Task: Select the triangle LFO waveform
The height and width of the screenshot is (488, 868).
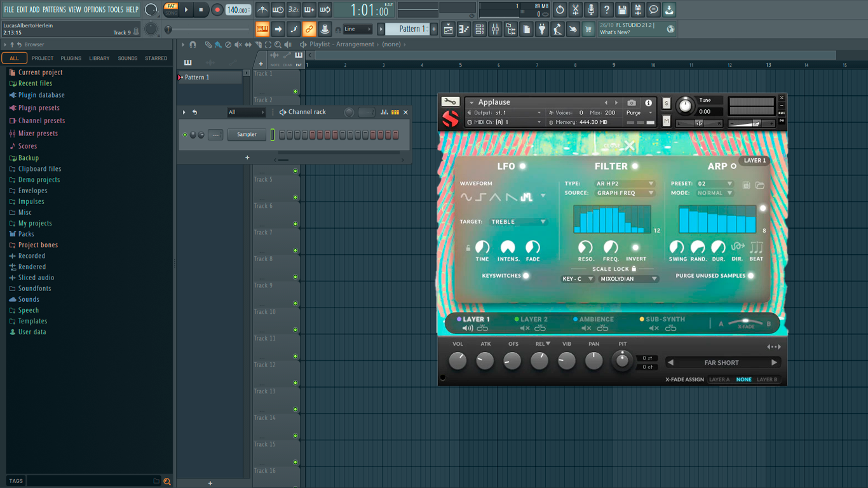Action: (x=496, y=197)
